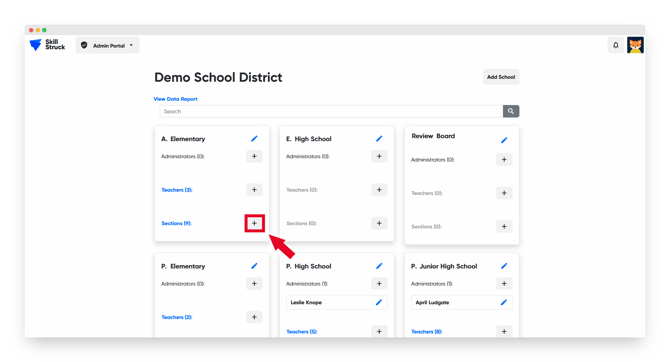The height and width of the screenshot is (362, 670).
Task: Edit administrator April Ludgate
Action: 504,302
